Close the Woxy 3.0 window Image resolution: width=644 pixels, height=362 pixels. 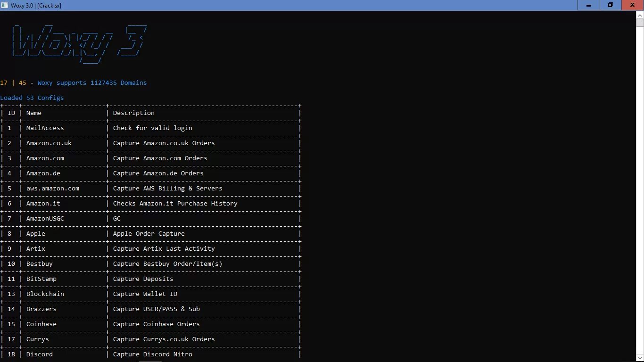click(x=632, y=5)
